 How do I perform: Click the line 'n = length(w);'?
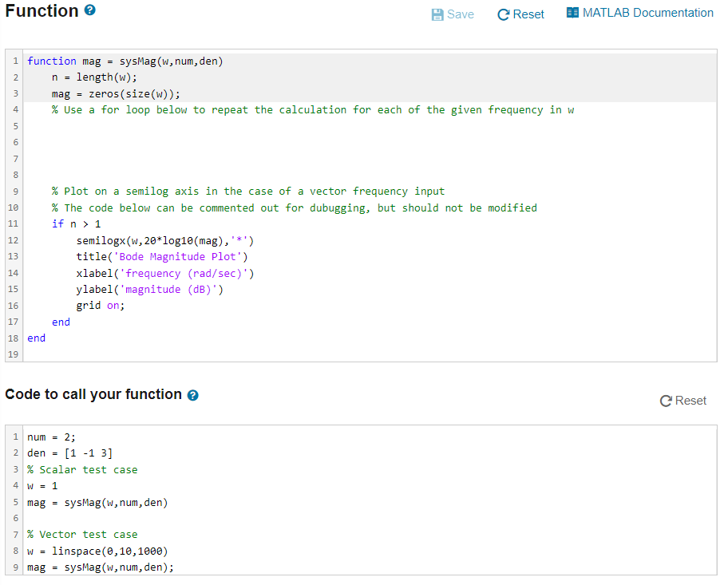point(94,77)
